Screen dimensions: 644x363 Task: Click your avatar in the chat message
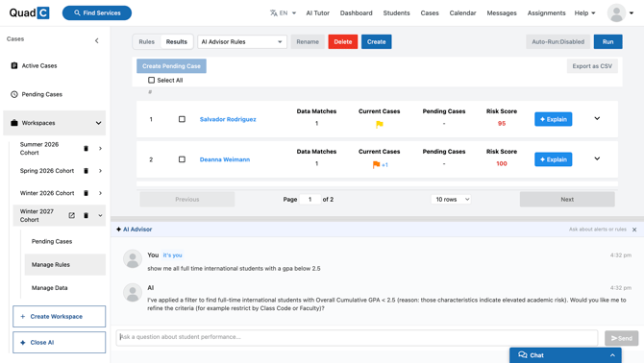pos(133,259)
